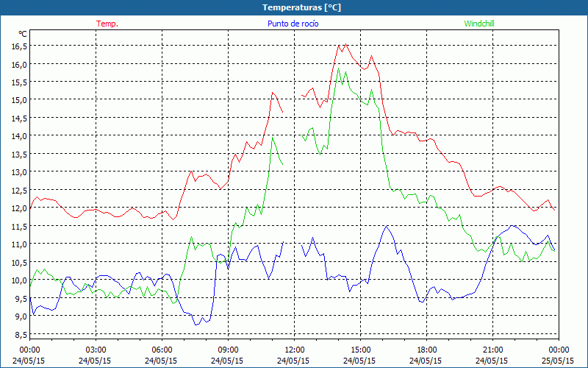This screenshot has height=368, width=588.
Task: Click the 15,0 y-axis value
Action: (x=20, y=100)
